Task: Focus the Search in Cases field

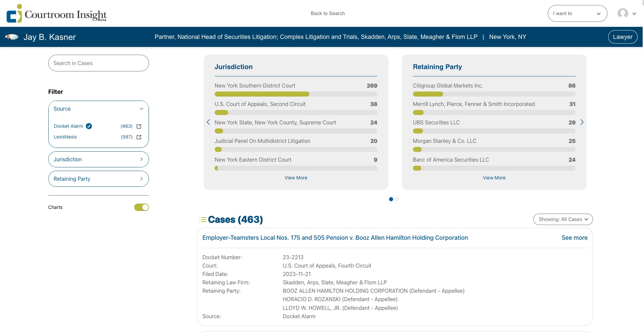Action: 99,63
